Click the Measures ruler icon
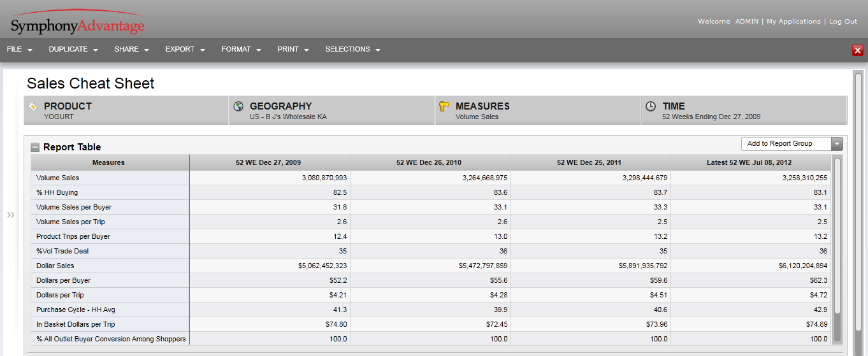The width and height of the screenshot is (868, 356). pos(444,106)
